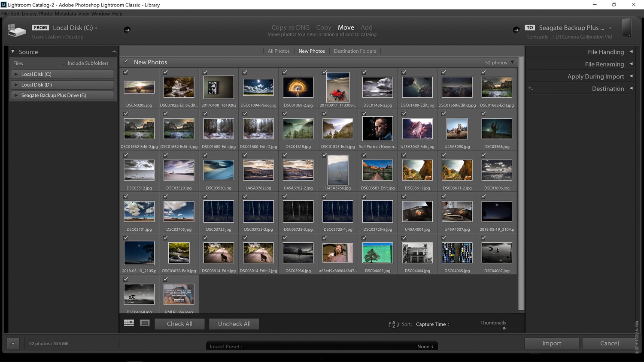This screenshot has height=362, width=644.
Task: Switch to the Destination Folders tab
Action: [x=355, y=51]
